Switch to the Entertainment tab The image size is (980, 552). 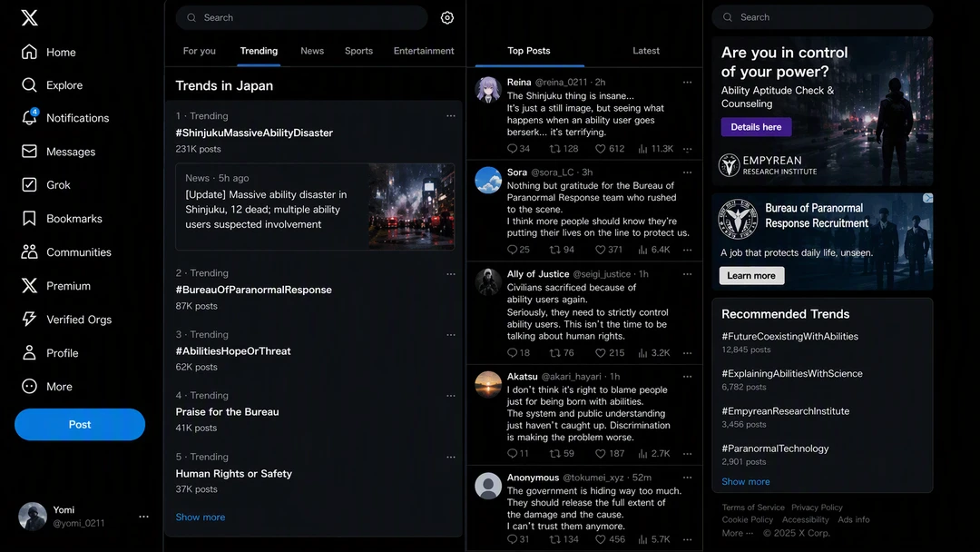pyautogui.click(x=424, y=51)
